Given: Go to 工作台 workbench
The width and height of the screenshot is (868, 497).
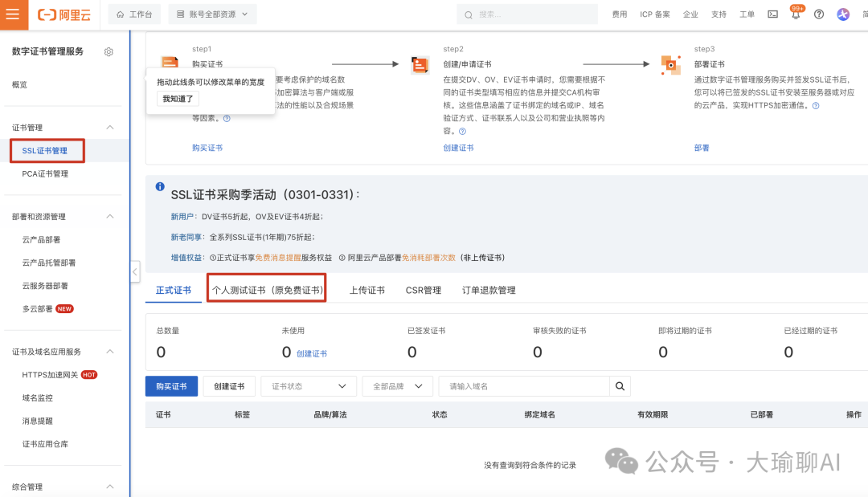Looking at the screenshot, I should [134, 14].
